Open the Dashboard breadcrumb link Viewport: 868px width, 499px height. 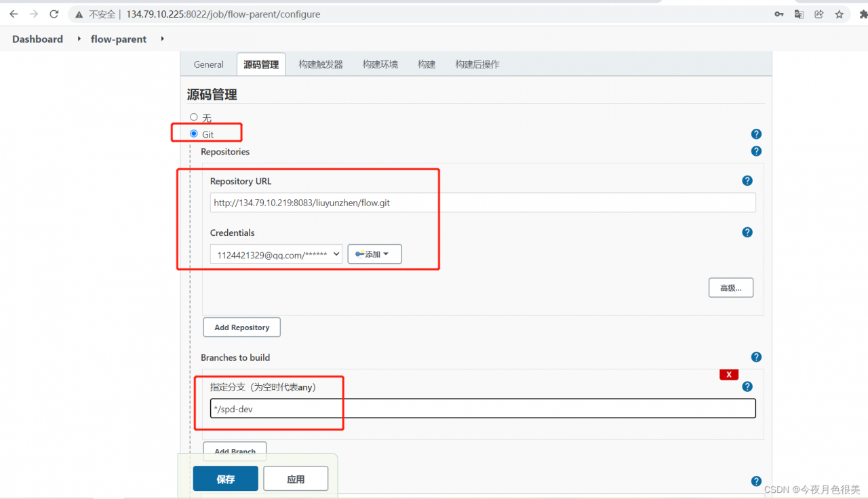pyautogui.click(x=37, y=39)
